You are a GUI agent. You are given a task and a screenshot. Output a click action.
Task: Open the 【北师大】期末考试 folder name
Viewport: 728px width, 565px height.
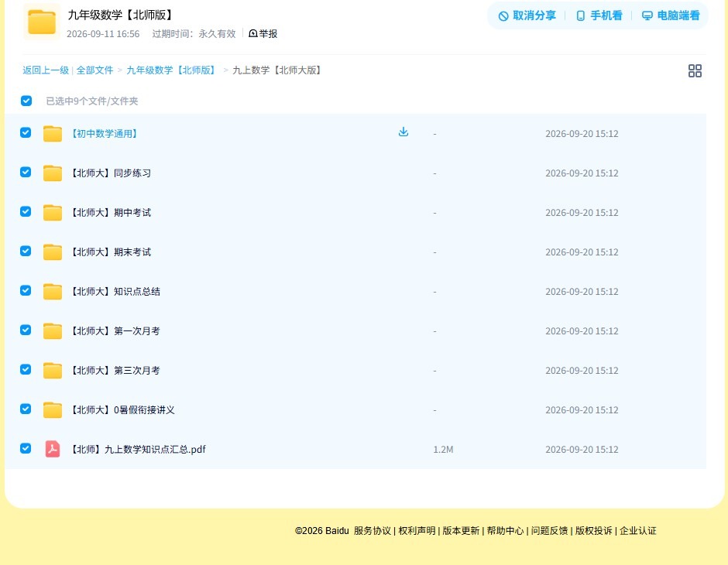(x=110, y=252)
